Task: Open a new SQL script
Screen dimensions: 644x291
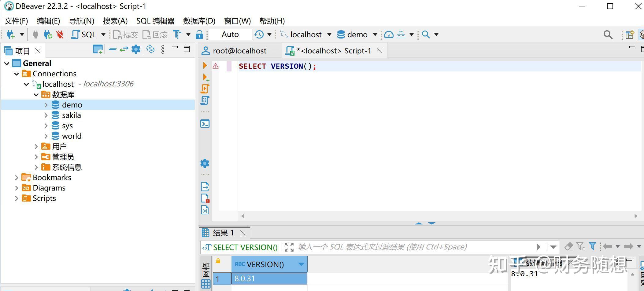Action: point(84,35)
